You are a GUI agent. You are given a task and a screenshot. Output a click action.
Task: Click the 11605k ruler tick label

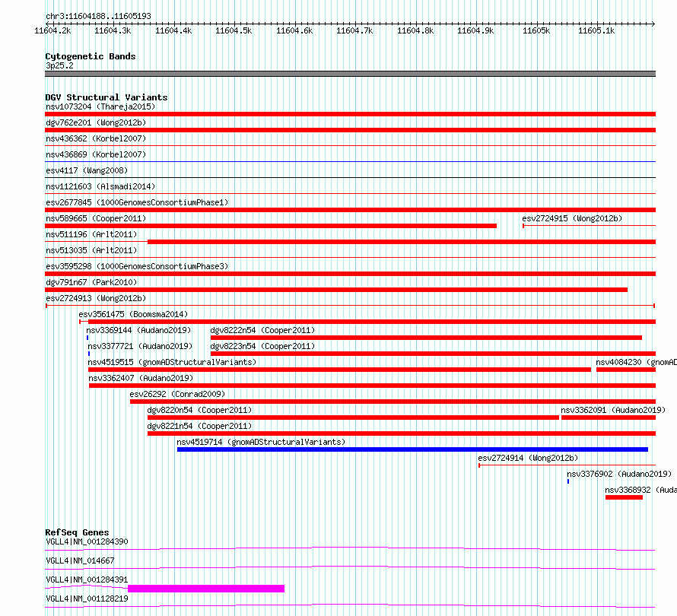click(x=536, y=30)
